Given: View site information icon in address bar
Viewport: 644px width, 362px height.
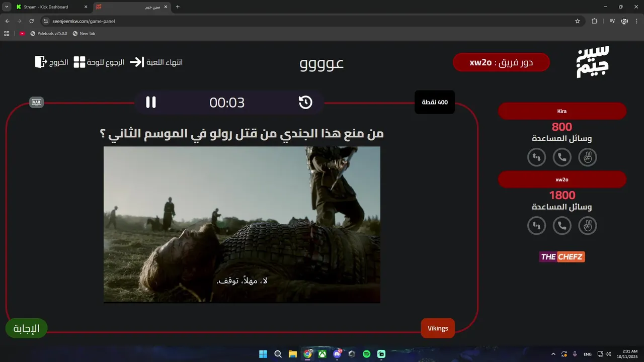Looking at the screenshot, I should pyautogui.click(x=46, y=21).
